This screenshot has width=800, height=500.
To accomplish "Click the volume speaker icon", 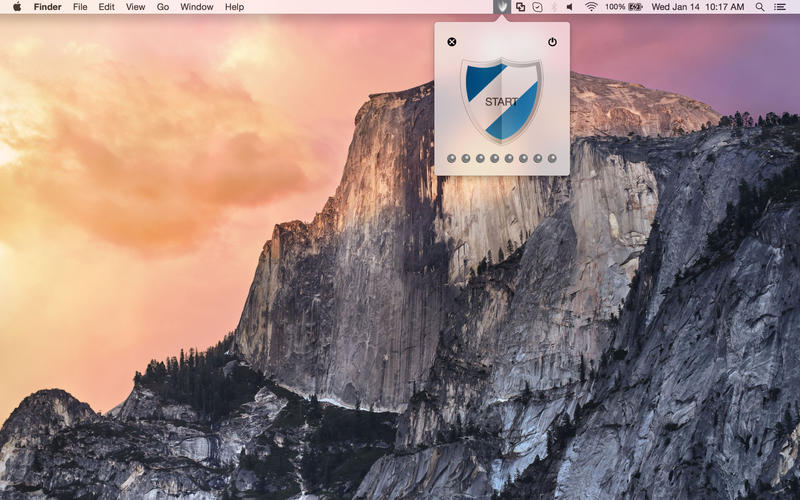I will [x=571, y=7].
